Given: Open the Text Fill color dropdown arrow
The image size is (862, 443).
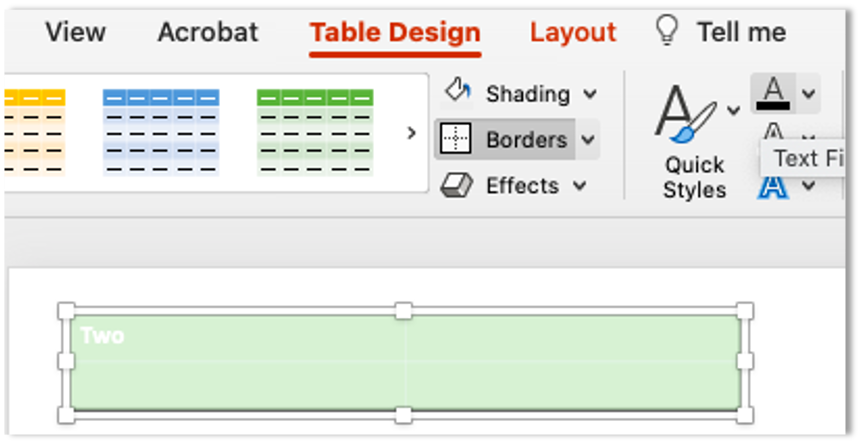Looking at the screenshot, I should 808,94.
